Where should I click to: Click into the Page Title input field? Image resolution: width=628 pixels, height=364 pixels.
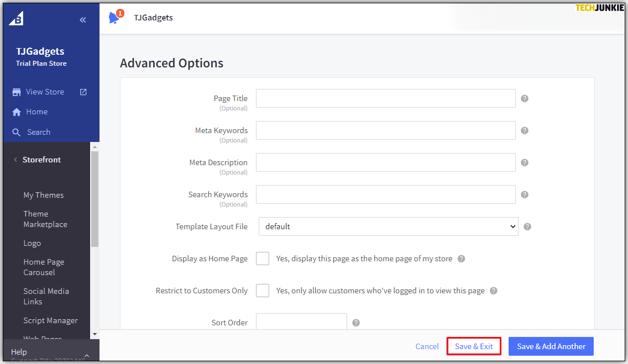385,98
